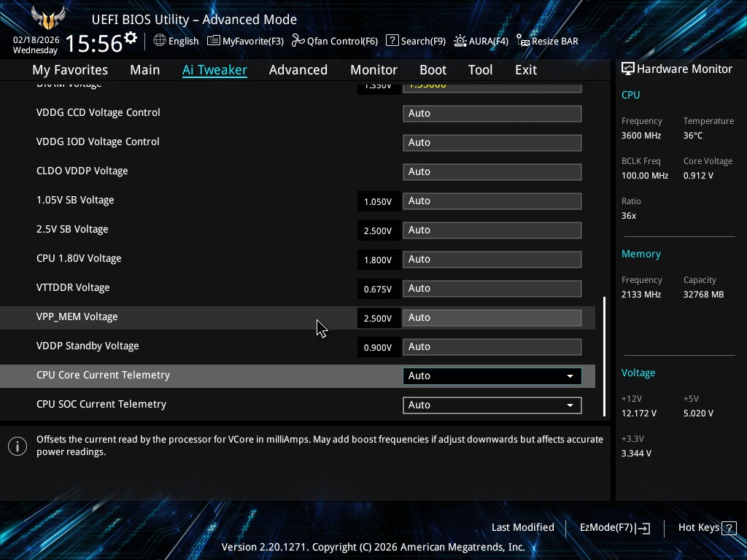Click the 1.050V current value
The width and height of the screenshot is (747, 560).
point(378,201)
